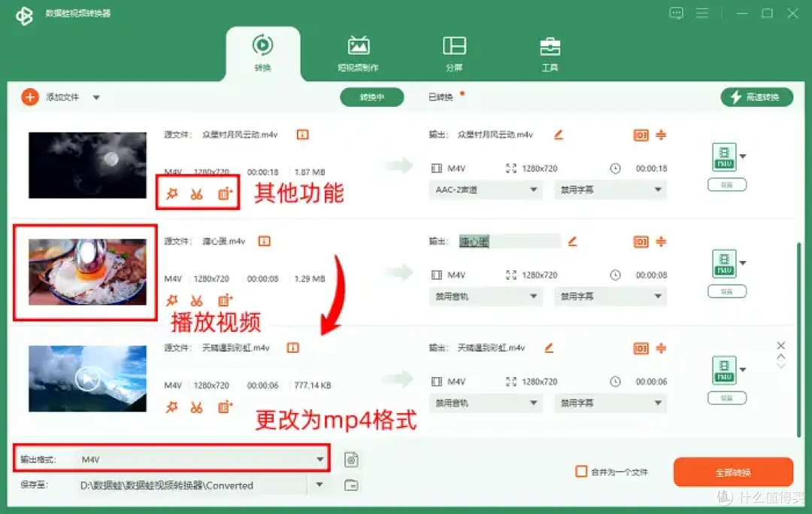This screenshot has height=514, width=812.
Task: Show media info for the 1.29 MB file
Action: [x=264, y=241]
